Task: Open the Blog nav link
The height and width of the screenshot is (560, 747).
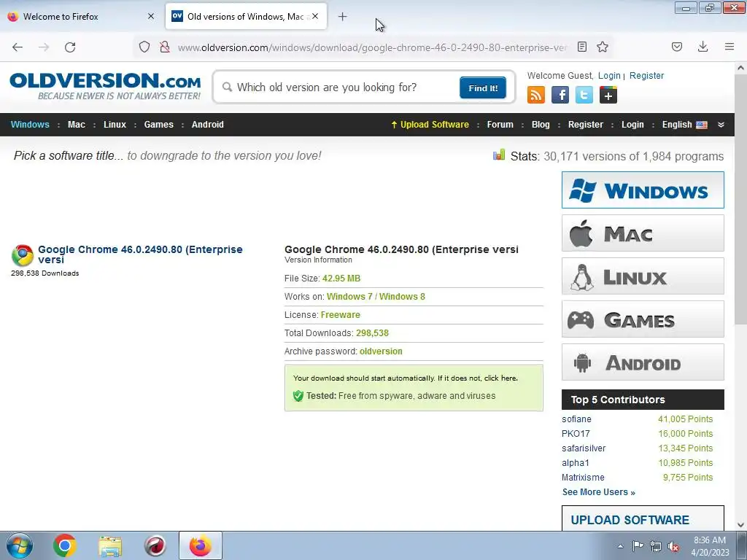Action: pyautogui.click(x=541, y=125)
